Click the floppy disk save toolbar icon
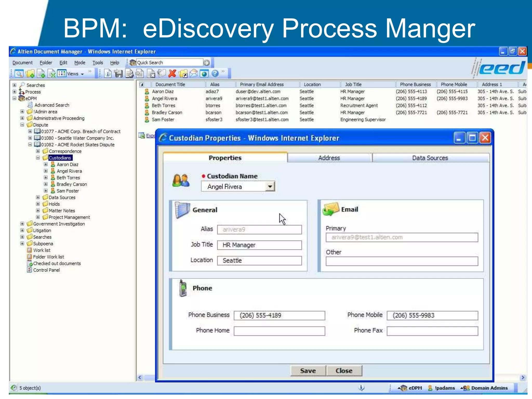This screenshot has width=532, height=399. point(118,74)
